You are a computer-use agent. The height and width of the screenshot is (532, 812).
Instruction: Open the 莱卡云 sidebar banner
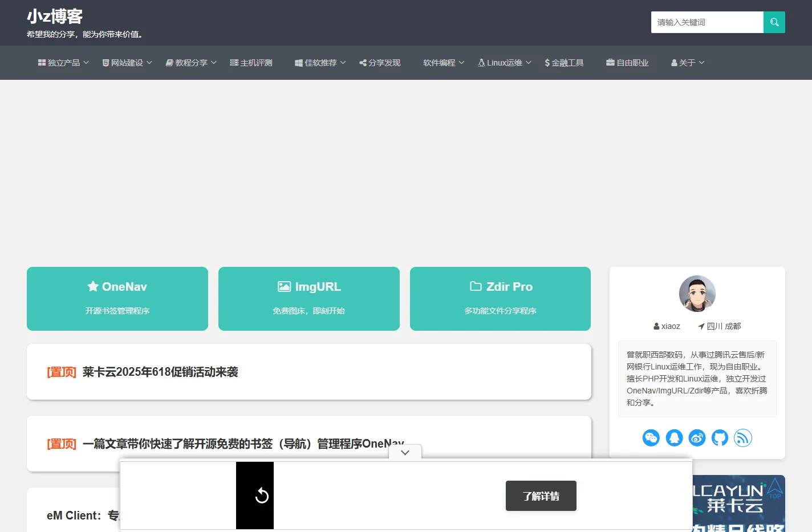(738, 503)
